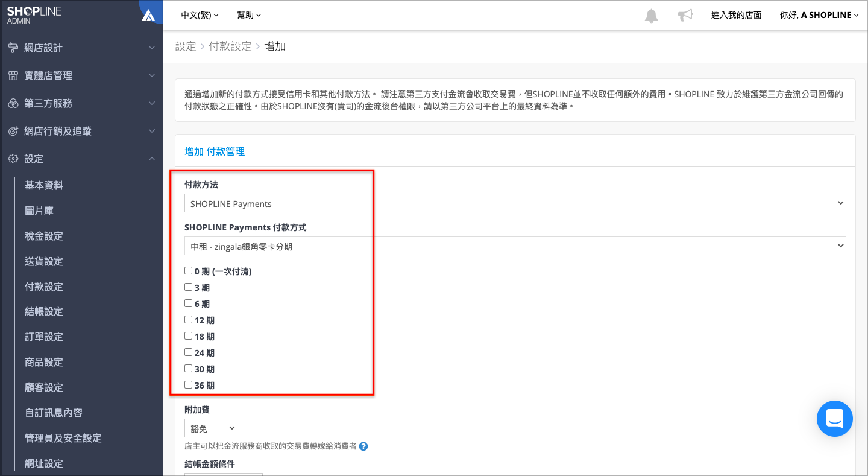This screenshot has height=476, width=868.
Task: Open the 幫助 help menu
Action: (249, 14)
